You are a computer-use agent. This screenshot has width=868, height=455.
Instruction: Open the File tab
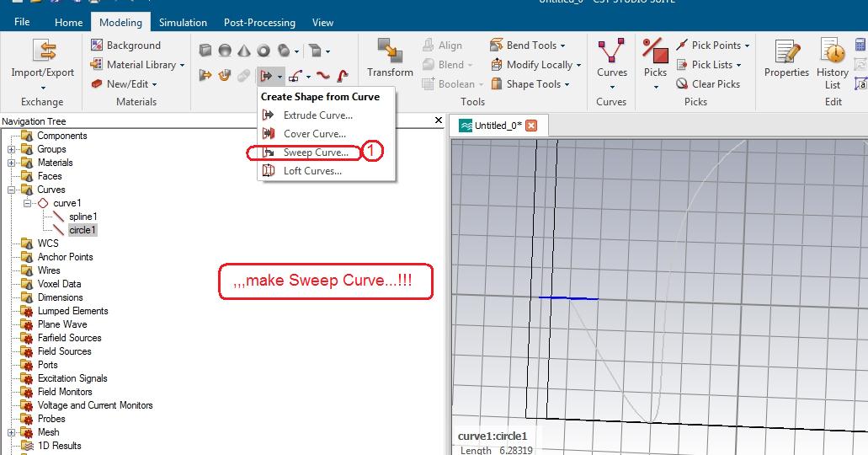click(22, 22)
